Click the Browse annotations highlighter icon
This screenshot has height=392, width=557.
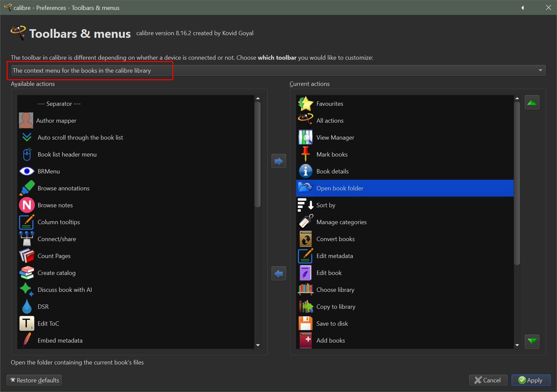(x=27, y=188)
